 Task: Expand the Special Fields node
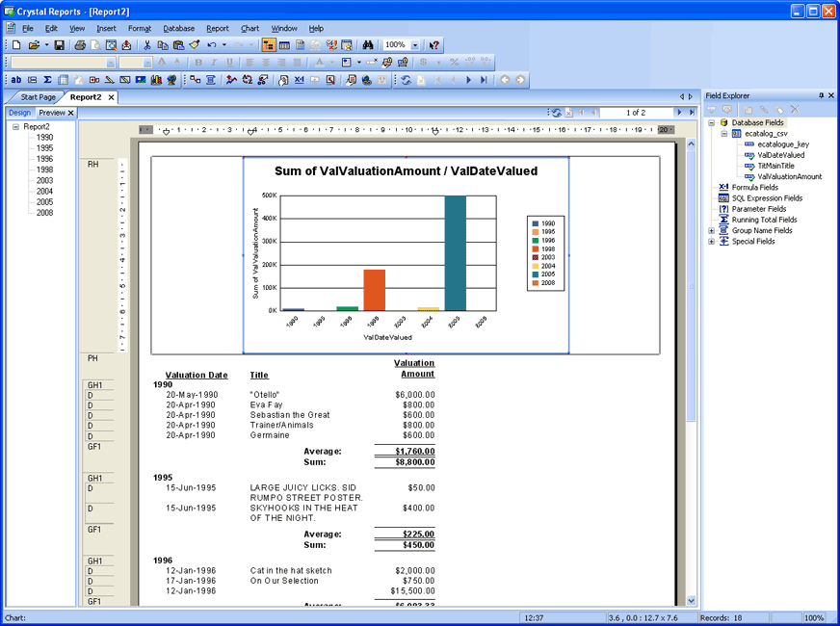click(x=714, y=242)
